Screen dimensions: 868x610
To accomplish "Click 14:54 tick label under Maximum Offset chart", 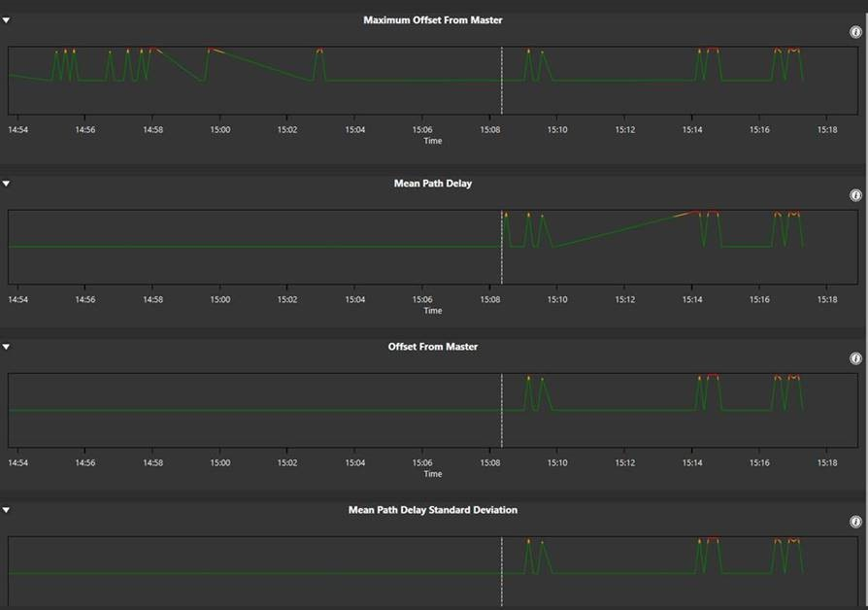I will [x=18, y=128].
